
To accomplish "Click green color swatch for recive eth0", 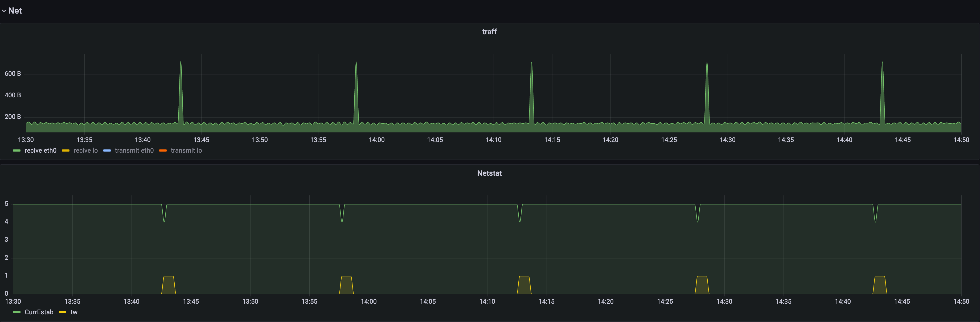I will point(17,150).
